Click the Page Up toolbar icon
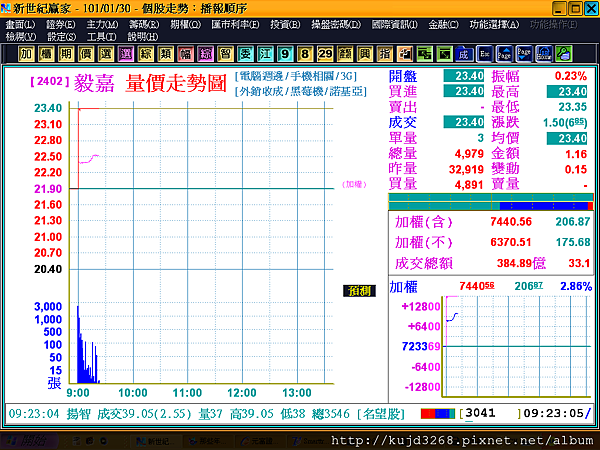Screen dimensions: 600x450 click(x=504, y=54)
